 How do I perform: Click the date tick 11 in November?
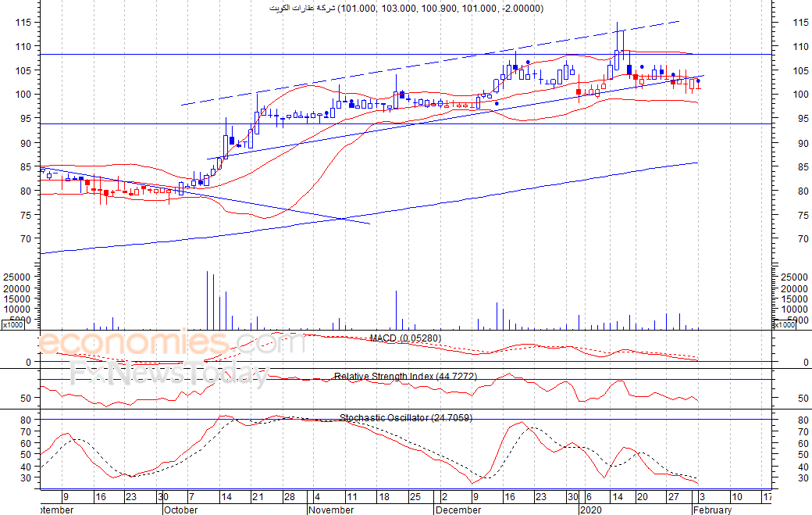pyautogui.click(x=352, y=497)
